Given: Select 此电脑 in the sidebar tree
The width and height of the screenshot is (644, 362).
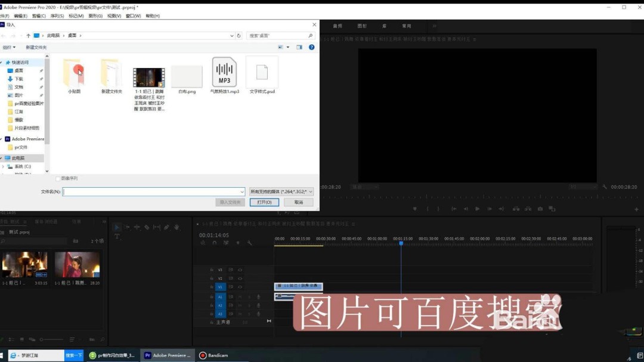Looking at the screenshot, I should (x=18, y=158).
